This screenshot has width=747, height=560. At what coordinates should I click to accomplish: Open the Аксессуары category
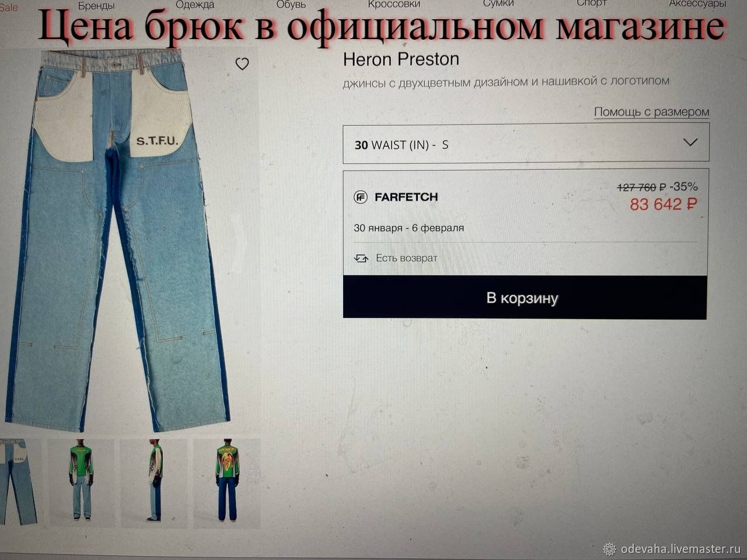click(x=697, y=3)
